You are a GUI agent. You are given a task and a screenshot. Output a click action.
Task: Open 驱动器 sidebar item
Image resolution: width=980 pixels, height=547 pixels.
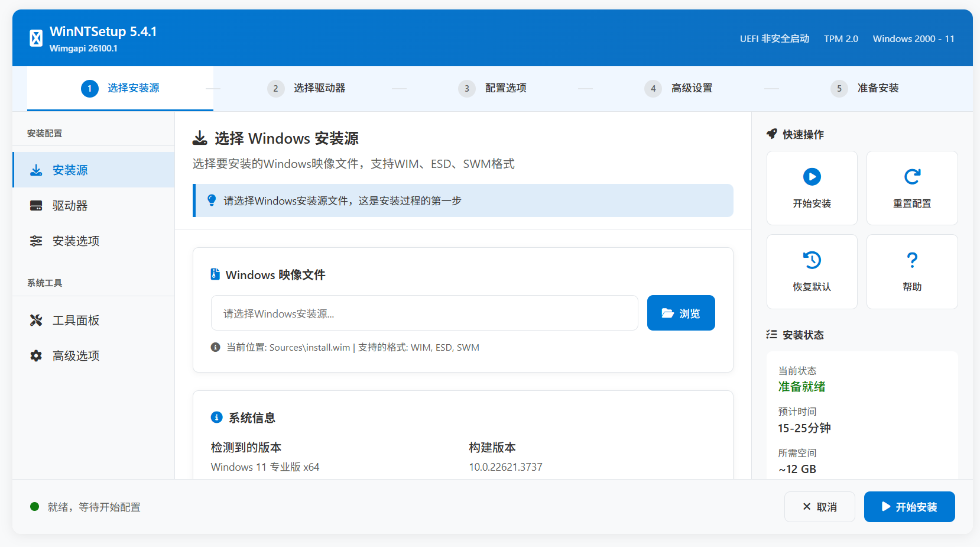[x=93, y=206]
